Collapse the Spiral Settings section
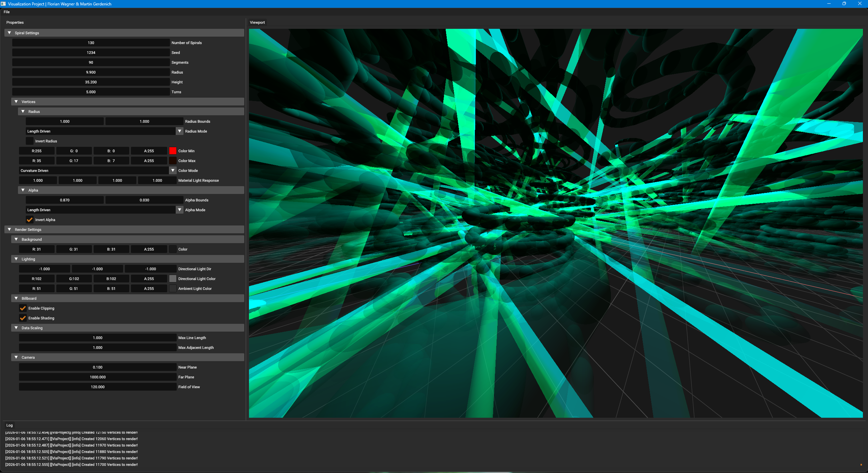This screenshot has height=473, width=868. coord(9,33)
